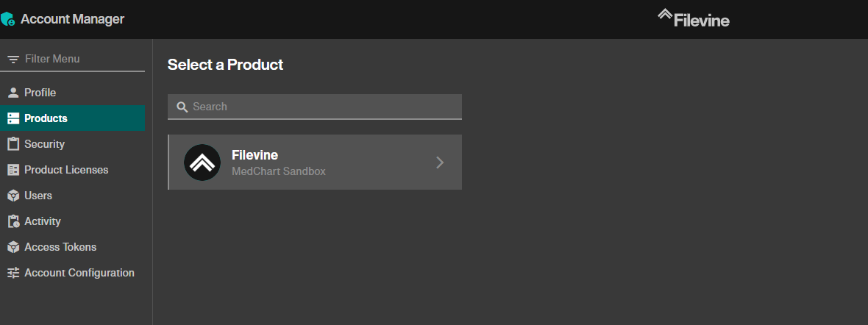Click the Account Manager title text
The height and width of the screenshot is (325, 868).
73,19
